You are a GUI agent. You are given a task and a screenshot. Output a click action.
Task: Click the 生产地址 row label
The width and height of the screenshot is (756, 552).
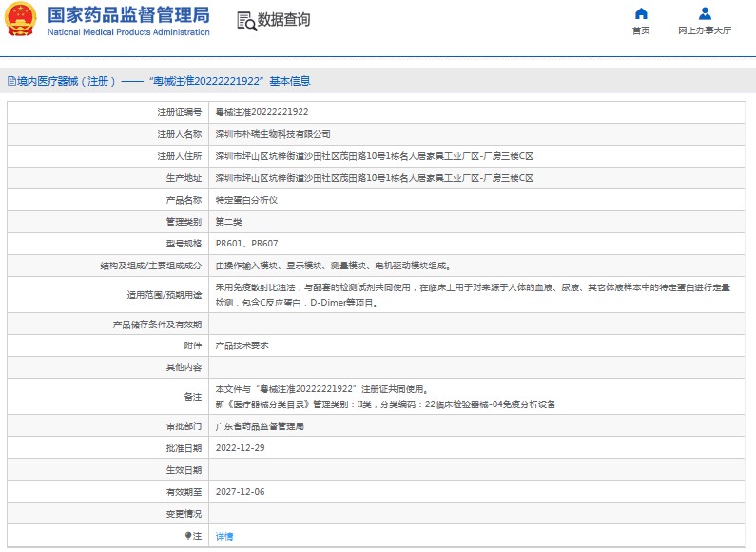184,178
